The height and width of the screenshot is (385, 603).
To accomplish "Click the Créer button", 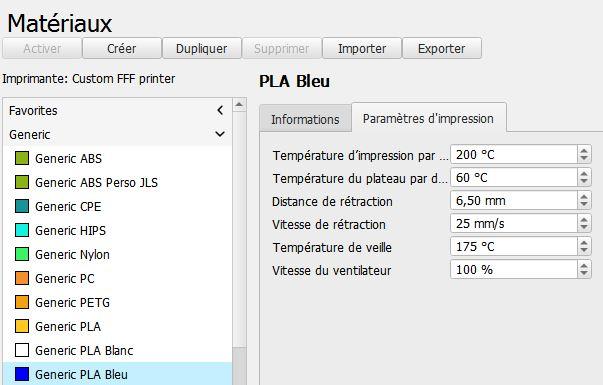I will [122, 48].
